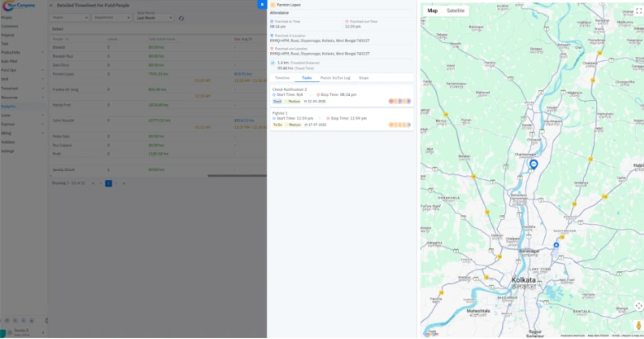Switch to the Timeline tab
Viewport: 644px width, 339px height.
pyautogui.click(x=282, y=77)
